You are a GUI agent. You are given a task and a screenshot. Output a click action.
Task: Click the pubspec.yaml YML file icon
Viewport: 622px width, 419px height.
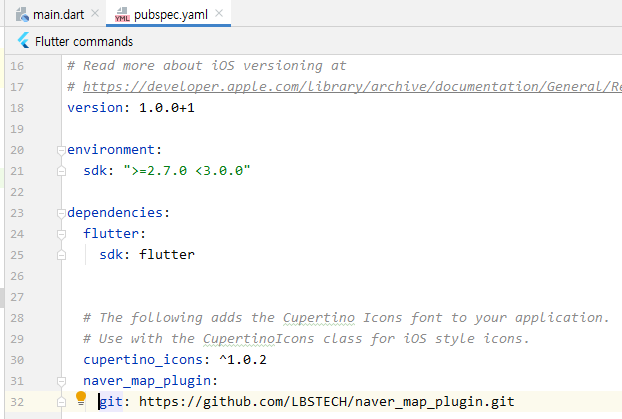pyautogui.click(x=122, y=15)
